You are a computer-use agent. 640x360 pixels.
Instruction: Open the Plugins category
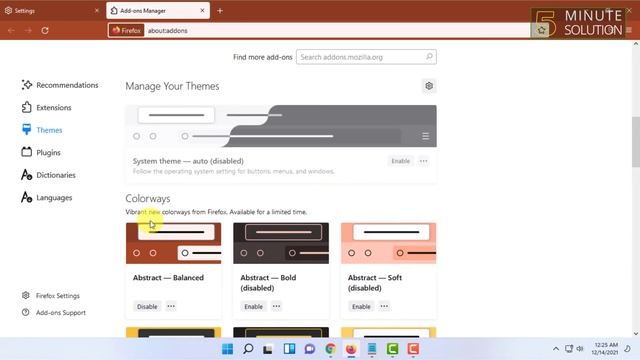pos(41,152)
